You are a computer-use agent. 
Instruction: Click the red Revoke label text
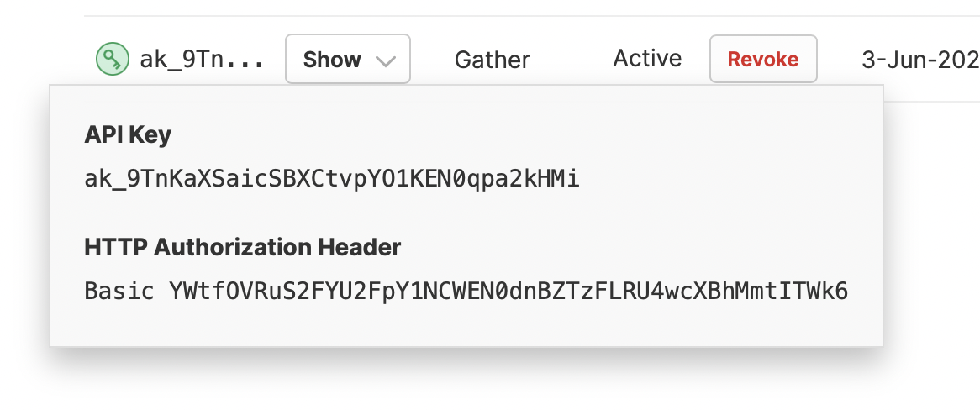tap(763, 60)
